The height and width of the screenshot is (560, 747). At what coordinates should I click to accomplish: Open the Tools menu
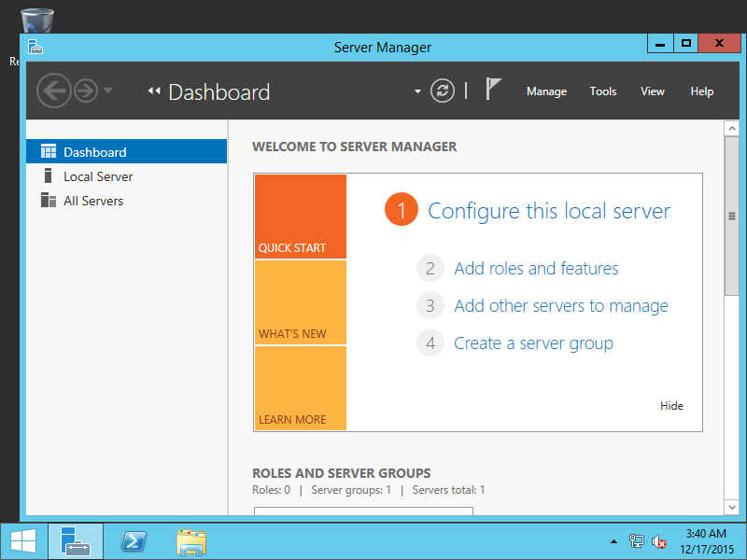point(602,91)
